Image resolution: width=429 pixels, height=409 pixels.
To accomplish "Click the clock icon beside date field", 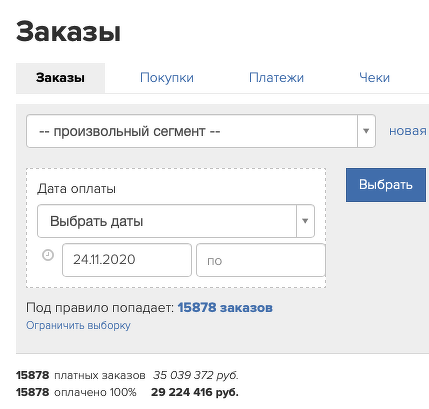I will click(48, 255).
